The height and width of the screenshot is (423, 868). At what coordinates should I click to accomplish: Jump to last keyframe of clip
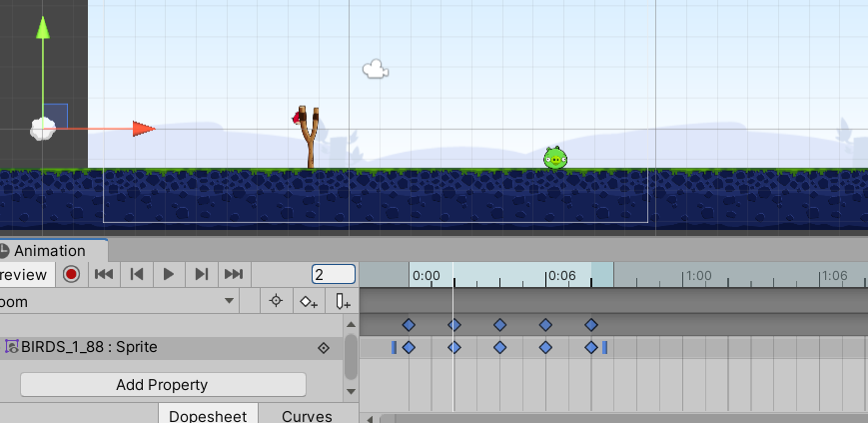(234, 274)
